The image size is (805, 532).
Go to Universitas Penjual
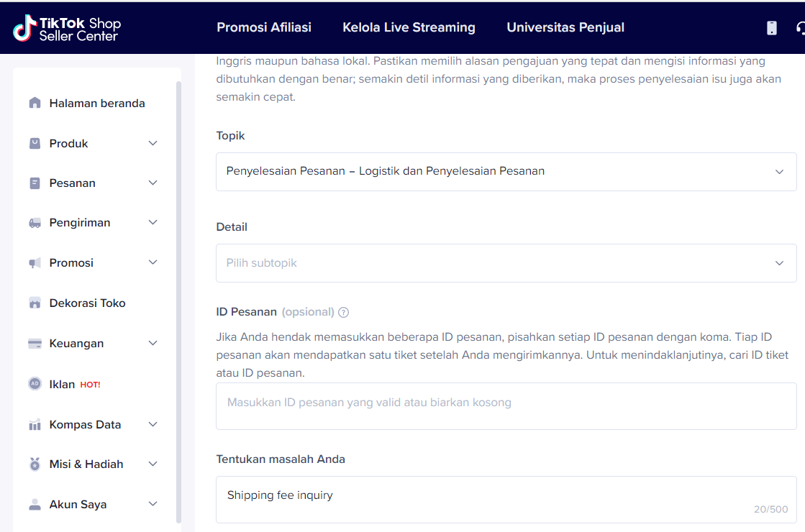pyautogui.click(x=565, y=27)
